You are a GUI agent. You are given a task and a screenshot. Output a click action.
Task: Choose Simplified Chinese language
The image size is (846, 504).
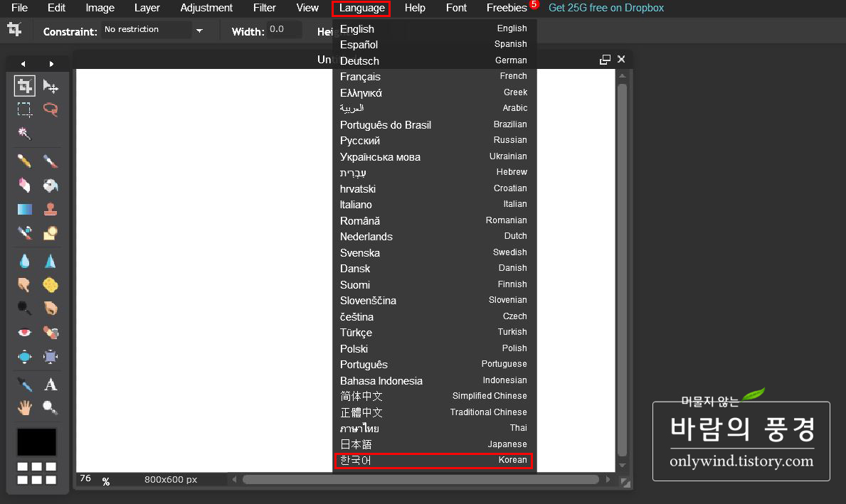click(x=433, y=396)
